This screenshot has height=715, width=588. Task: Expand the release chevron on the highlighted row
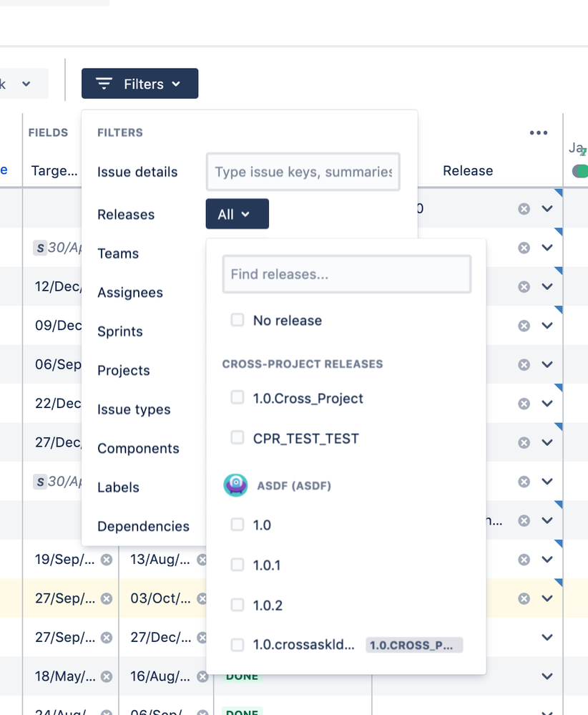pyautogui.click(x=547, y=598)
